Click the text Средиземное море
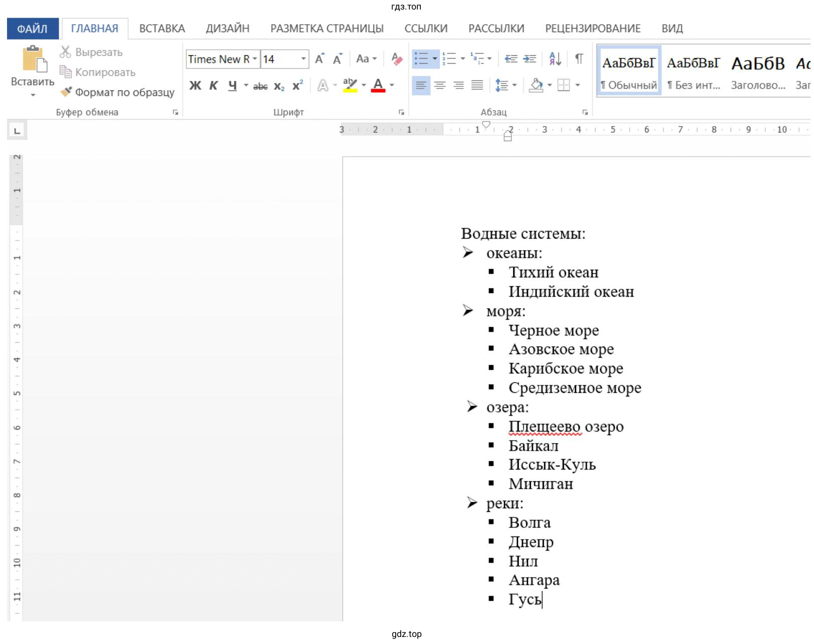Image resolution: width=814 pixels, height=644 pixels. point(574,388)
